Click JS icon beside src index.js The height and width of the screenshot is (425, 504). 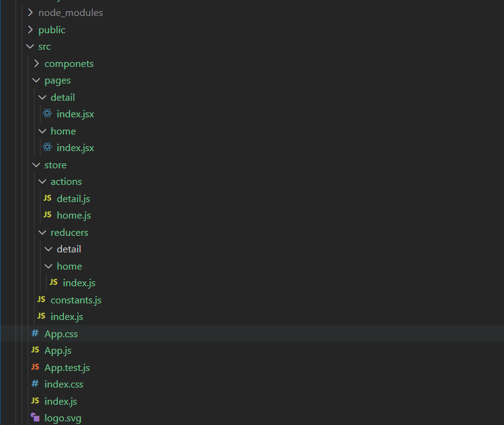point(36,400)
